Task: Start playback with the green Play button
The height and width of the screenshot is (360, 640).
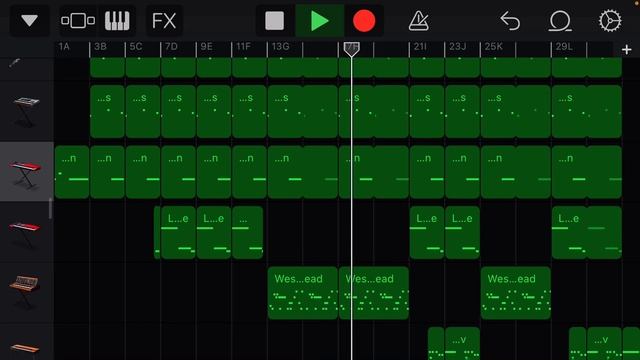Action: coord(319,20)
